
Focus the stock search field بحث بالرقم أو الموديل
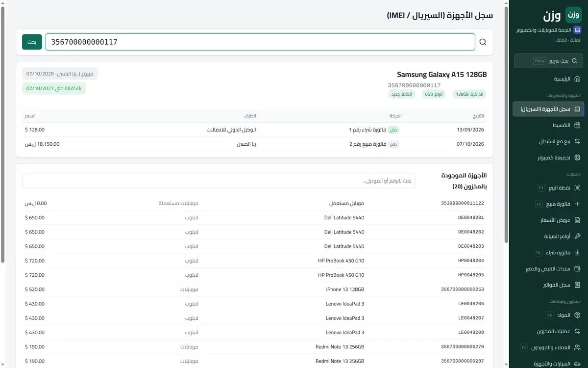click(x=219, y=181)
